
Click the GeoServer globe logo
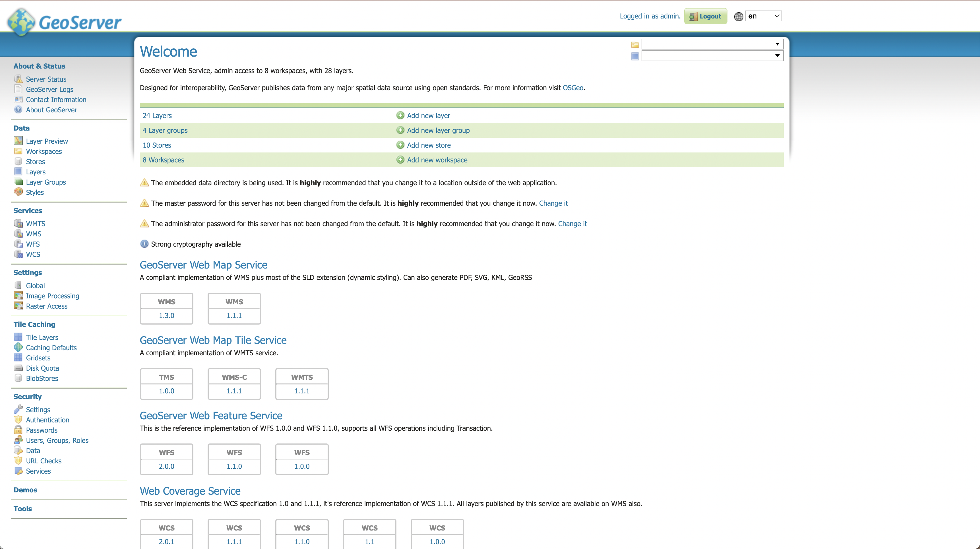coord(21,22)
